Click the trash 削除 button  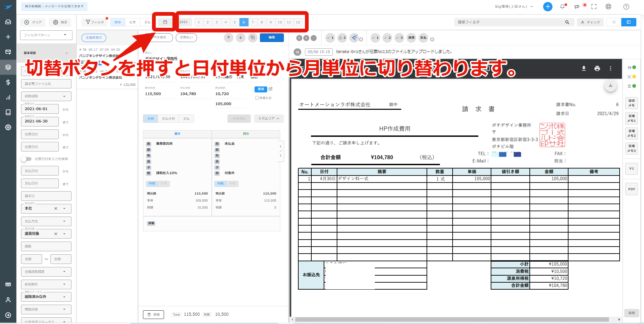pos(153,314)
